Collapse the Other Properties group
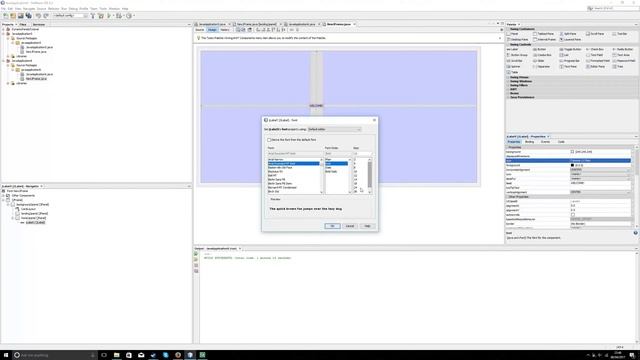The image size is (640, 360). pyautogui.click(x=508, y=197)
